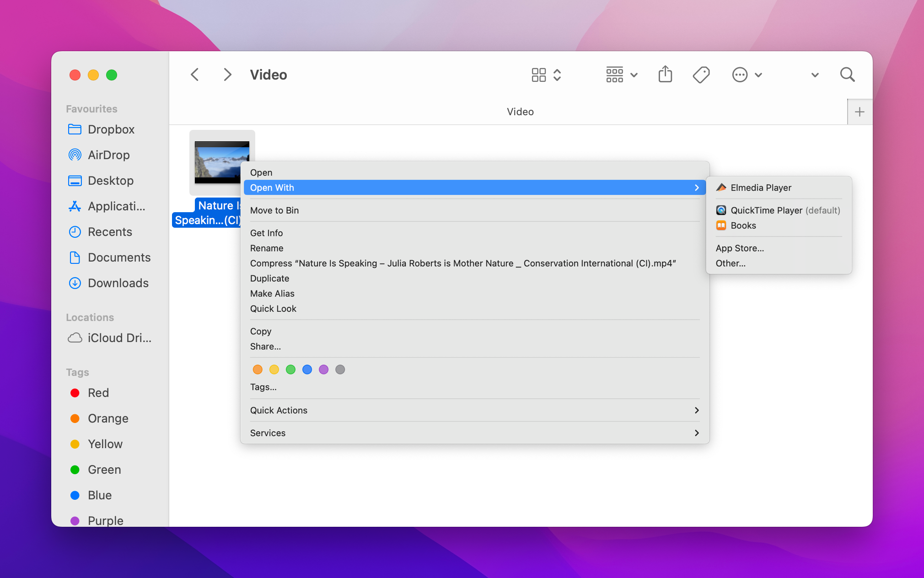
Task: Expand the Services submenu
Action: [268, 433]
